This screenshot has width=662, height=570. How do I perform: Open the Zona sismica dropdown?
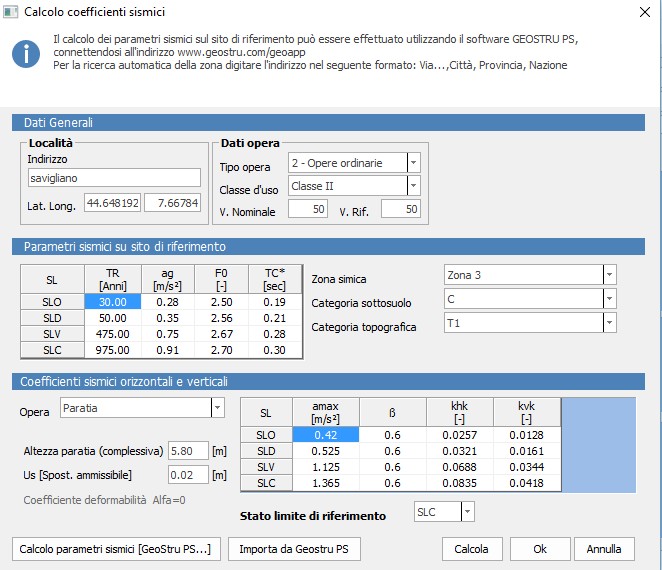pos(609,275)
